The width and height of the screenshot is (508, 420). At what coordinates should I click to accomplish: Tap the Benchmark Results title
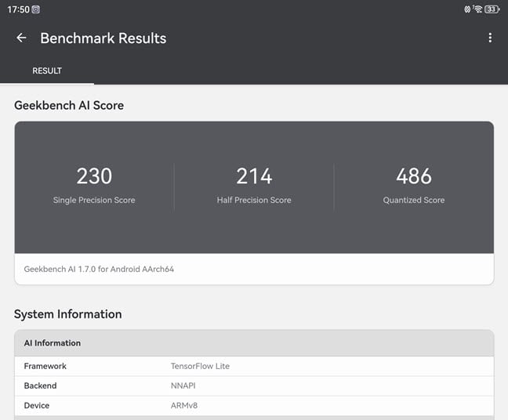click(x=103, y=38)
